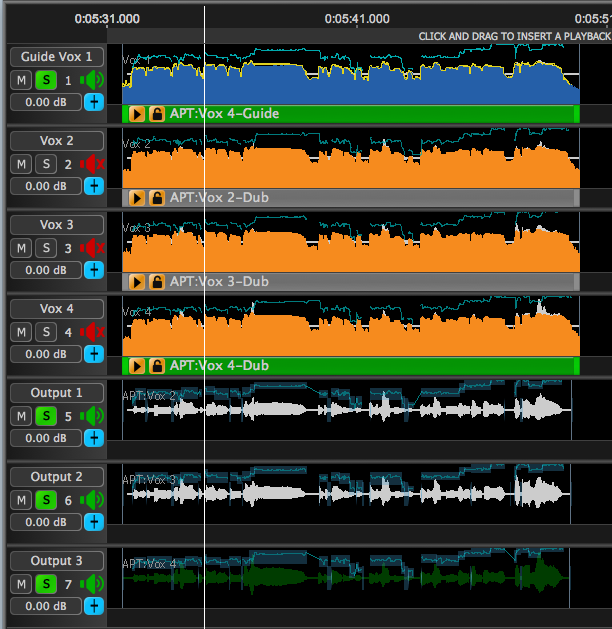
Task: Disable solo on Output 1 track
Action: [x=46, y=416]
